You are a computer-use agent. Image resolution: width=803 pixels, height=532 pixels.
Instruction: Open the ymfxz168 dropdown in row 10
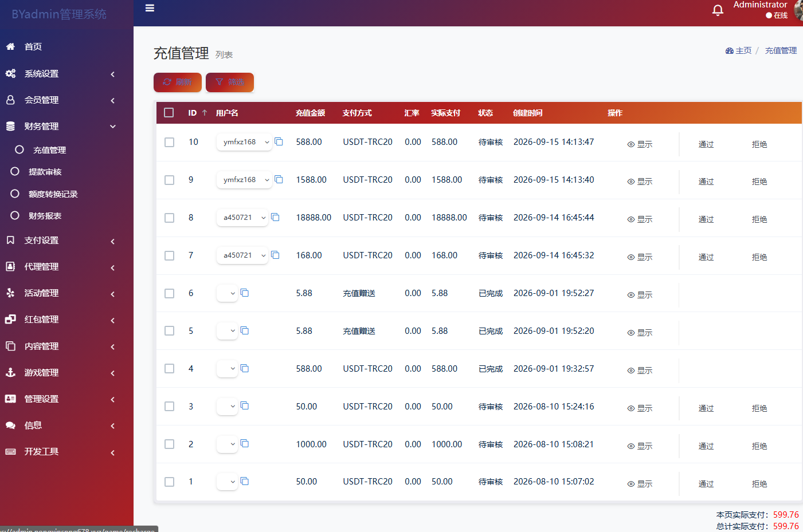(244, 142)
